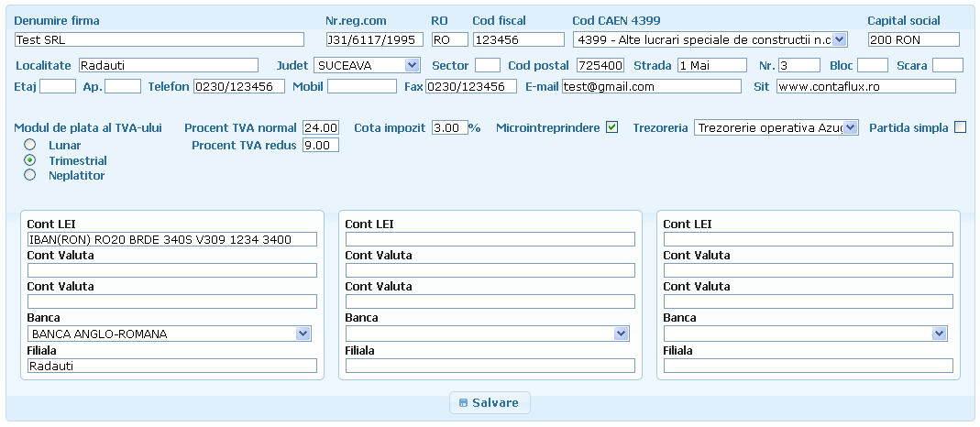Click the empty Bloc field
The image size is (980, 427).
click(873, 65)
